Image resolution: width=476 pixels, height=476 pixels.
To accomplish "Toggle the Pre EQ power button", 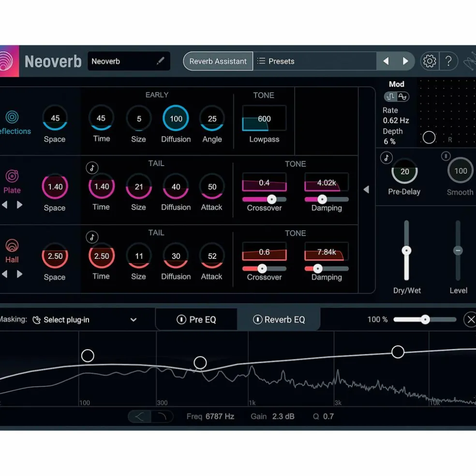I will click(181, 319).
